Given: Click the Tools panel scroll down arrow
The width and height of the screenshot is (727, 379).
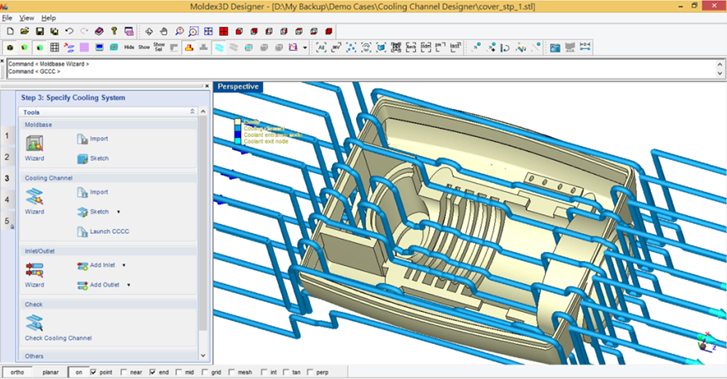Looking at the screenshot, I should [x=203, y=356].
